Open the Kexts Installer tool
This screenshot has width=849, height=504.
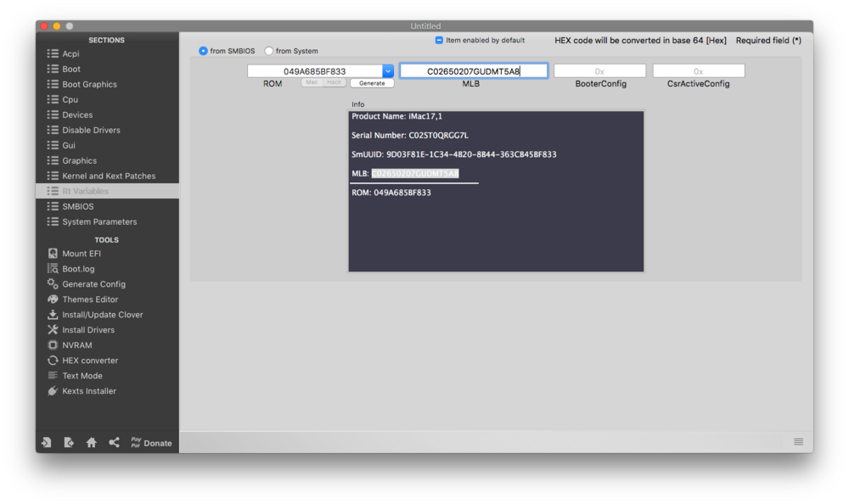(88, 391)
